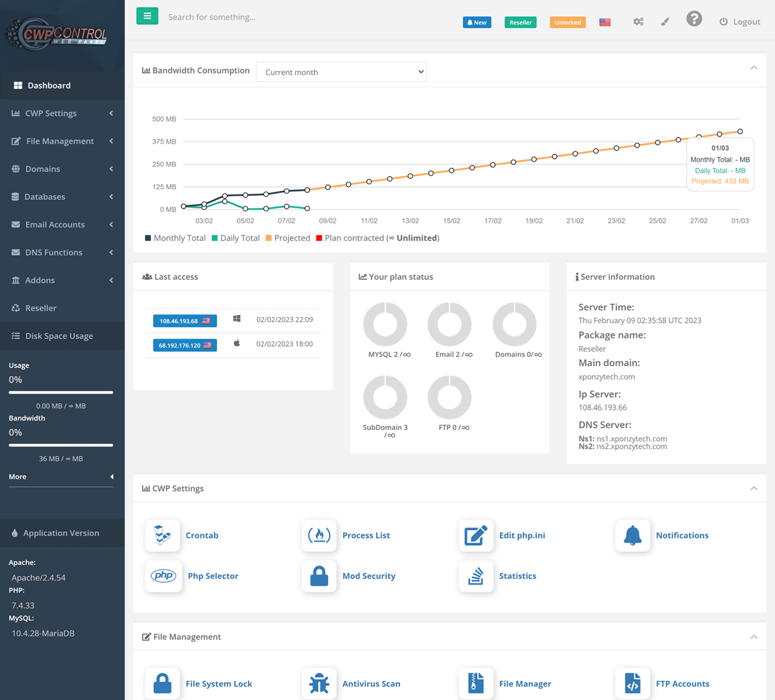Click the paintbrush theme icon
The width and height of the screenshot is (775, 700).
pyautogui.click(x=665, y=22)
